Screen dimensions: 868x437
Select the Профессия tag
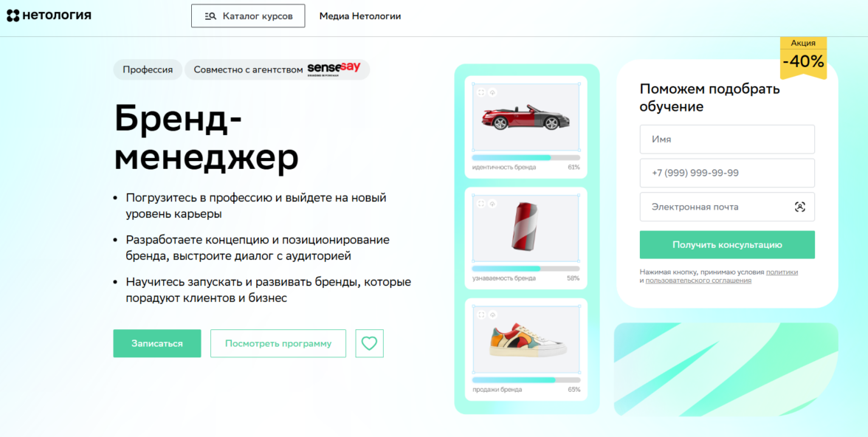148,70
